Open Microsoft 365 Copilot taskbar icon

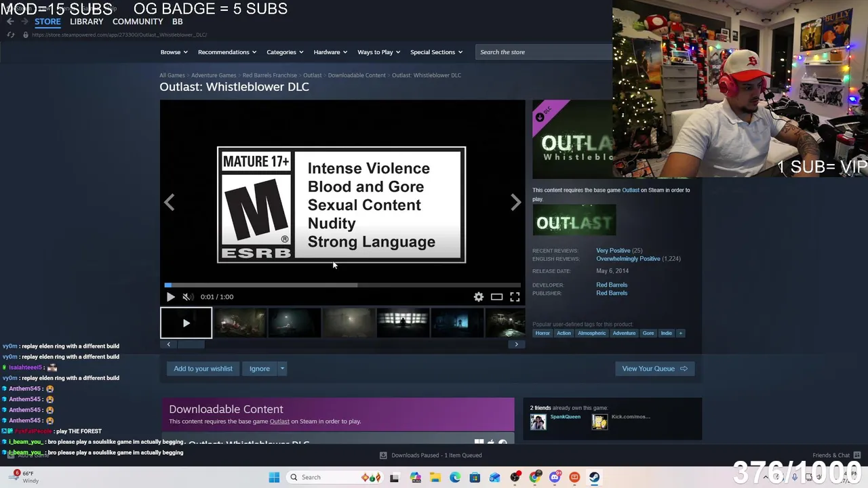[415, 477]
